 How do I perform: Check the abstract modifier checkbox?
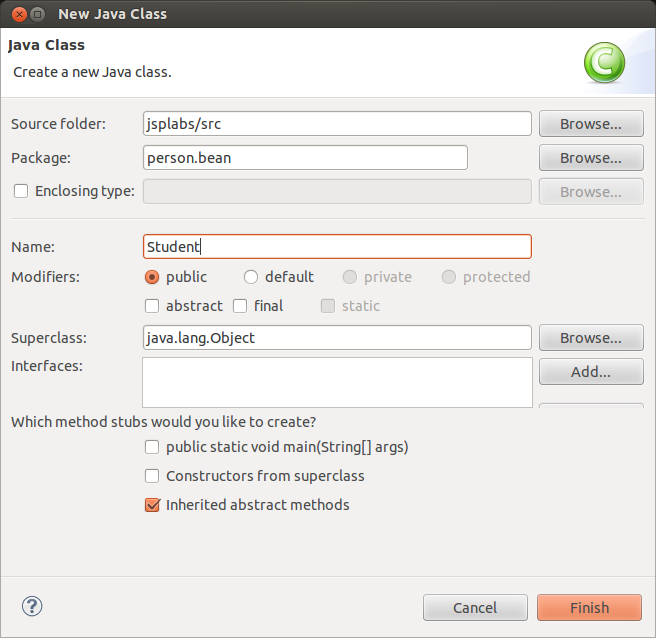tap(152, 306)
